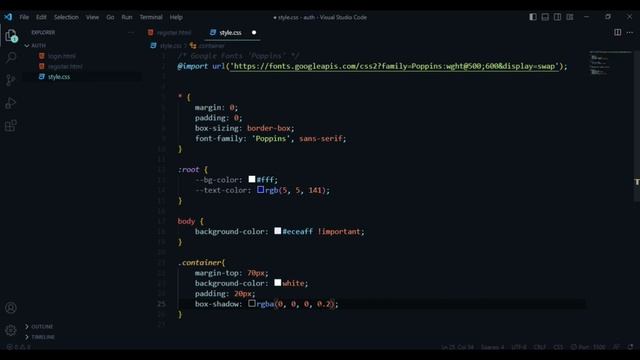The width and height of the screenshot is (640, 360).
Task: Click the editor vertical scrollbar
Action: pos(637,126)
